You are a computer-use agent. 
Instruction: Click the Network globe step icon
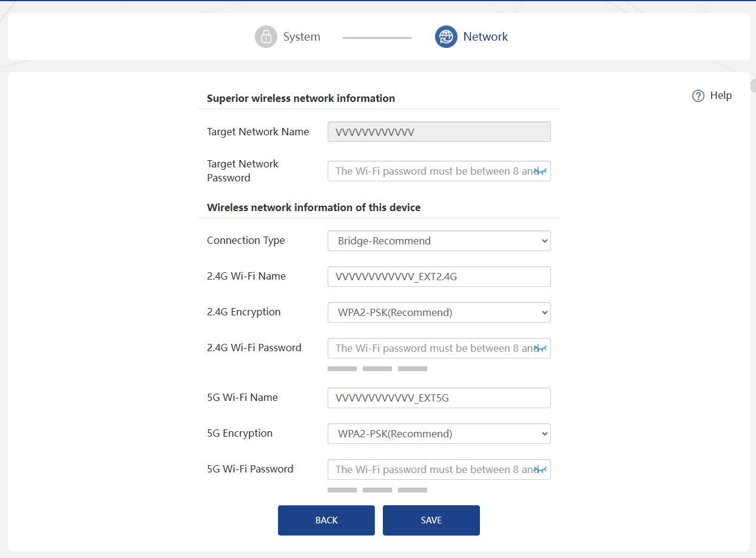pyautogui.click(x=446, y=37)
